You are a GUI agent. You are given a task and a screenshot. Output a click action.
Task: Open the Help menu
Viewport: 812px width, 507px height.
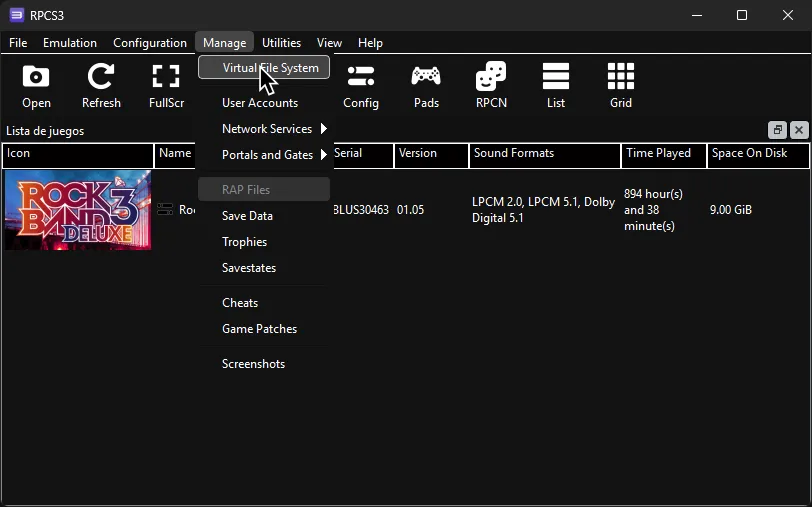point(370,42)
